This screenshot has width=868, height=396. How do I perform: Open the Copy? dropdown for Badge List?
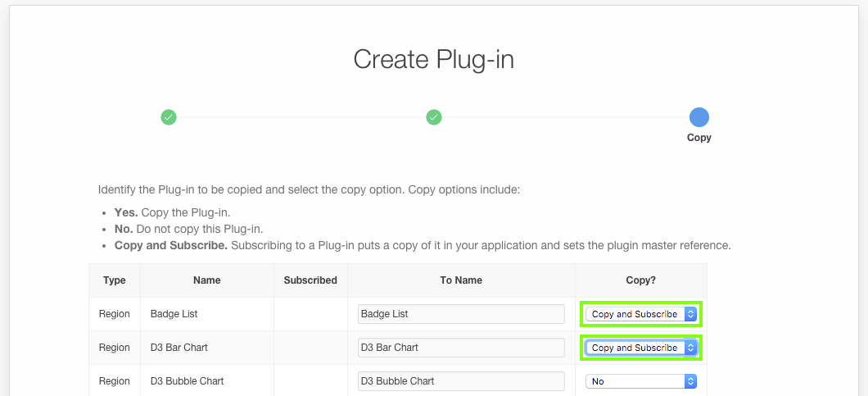pos(642,314)
